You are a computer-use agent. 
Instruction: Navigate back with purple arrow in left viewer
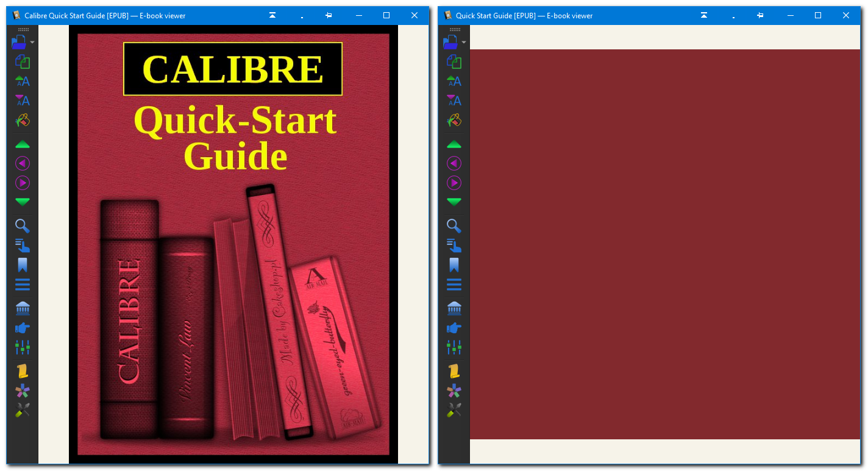coord(23,163)
